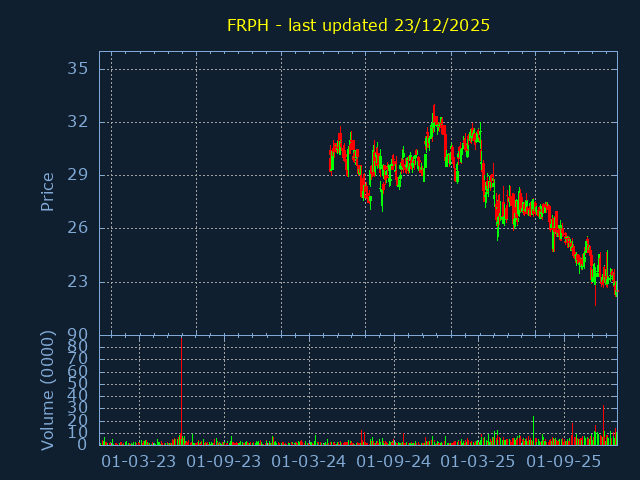This screenshot has height=480, width=640.
Task: Click the last candlestick at the right edge
Action: [x=616, y=290]
